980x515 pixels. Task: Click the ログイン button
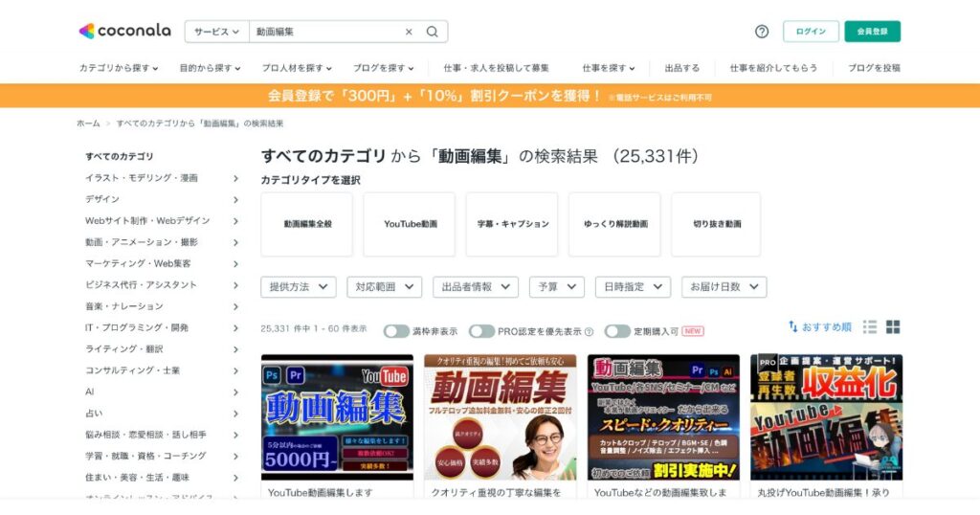pos(811,32)
